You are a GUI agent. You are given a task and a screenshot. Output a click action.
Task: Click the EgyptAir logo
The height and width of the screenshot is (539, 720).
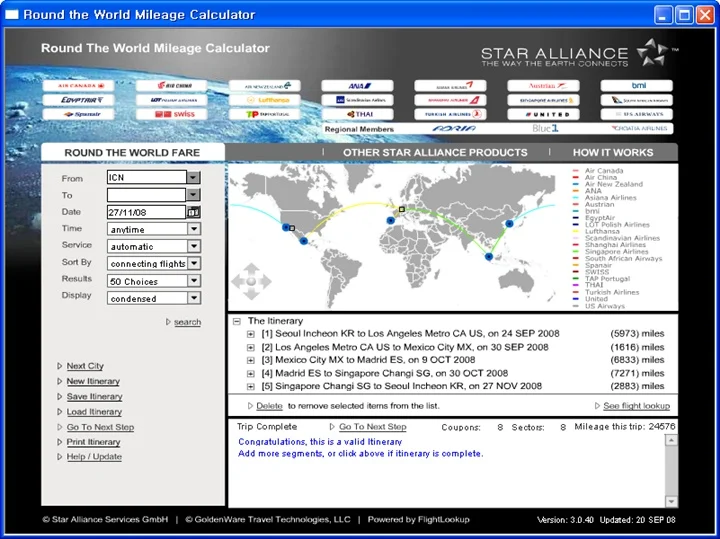[79, 100]
